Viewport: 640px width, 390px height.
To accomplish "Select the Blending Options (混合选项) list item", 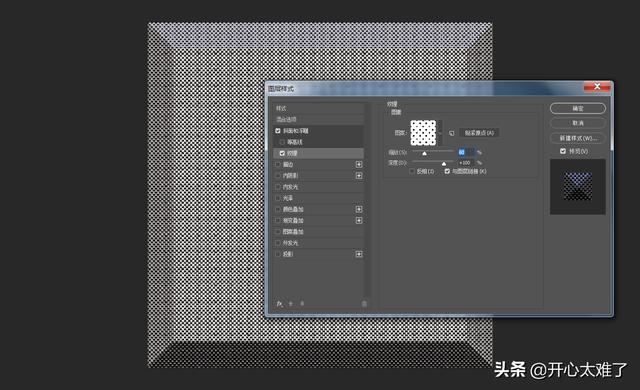I will pyautogui.click(x=318, y=120).
